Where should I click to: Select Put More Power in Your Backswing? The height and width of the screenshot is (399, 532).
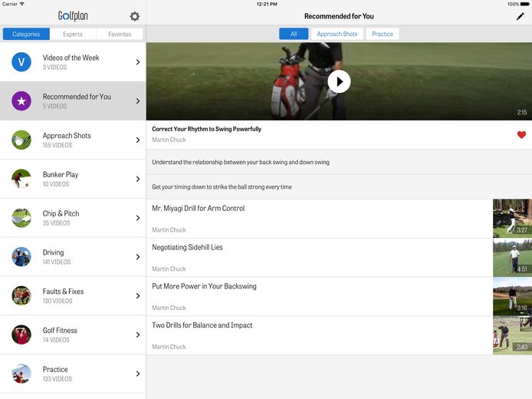(x=204, y=286)
